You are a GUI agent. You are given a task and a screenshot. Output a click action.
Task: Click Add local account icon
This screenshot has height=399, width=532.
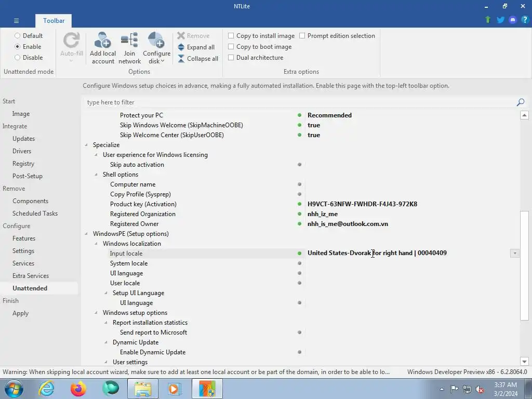[102, 41]
